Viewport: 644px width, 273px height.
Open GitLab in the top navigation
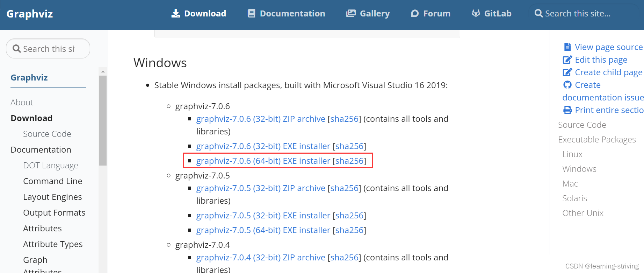coord(491,13)
